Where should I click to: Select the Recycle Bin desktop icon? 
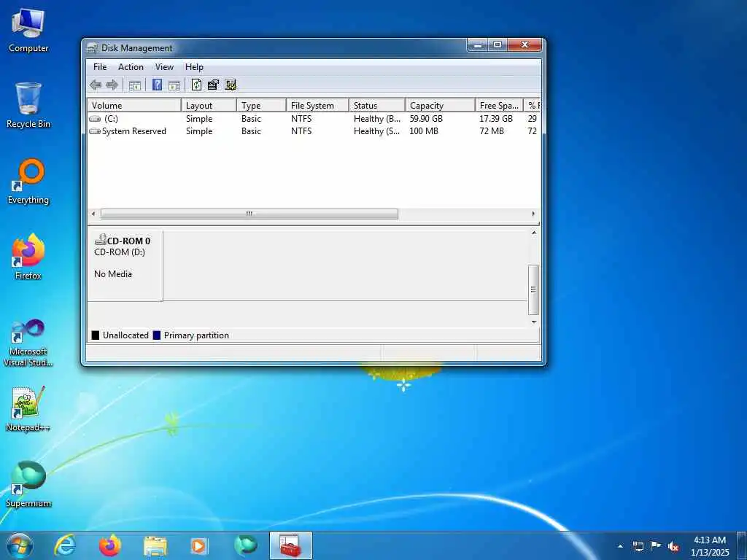28,106
